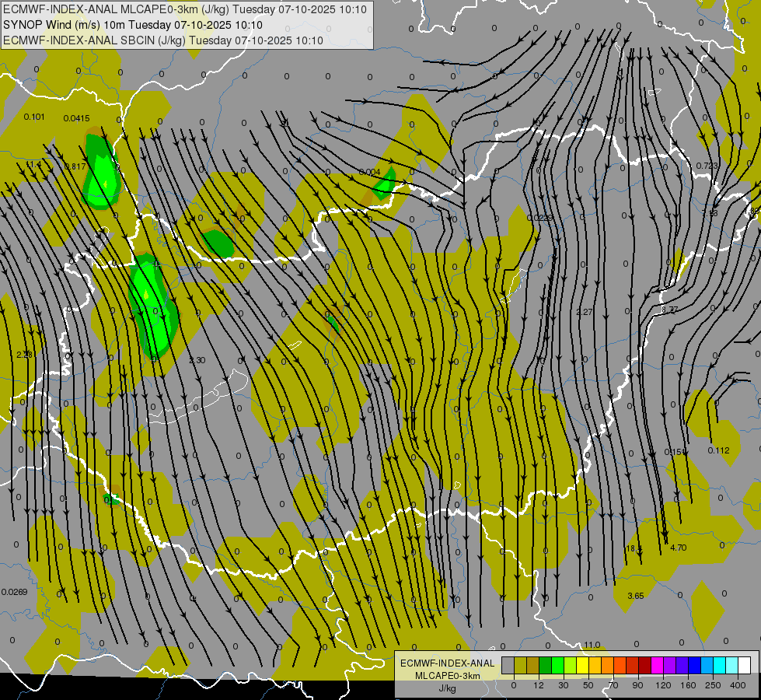761x700 pixels.
Task: Click the map value 0.0415
Action: (77, 118)
